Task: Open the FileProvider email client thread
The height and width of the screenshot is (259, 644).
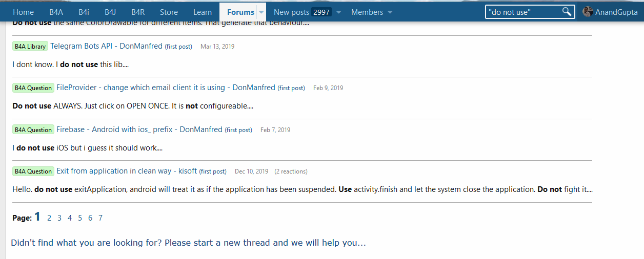Action: tap(140, 88)
